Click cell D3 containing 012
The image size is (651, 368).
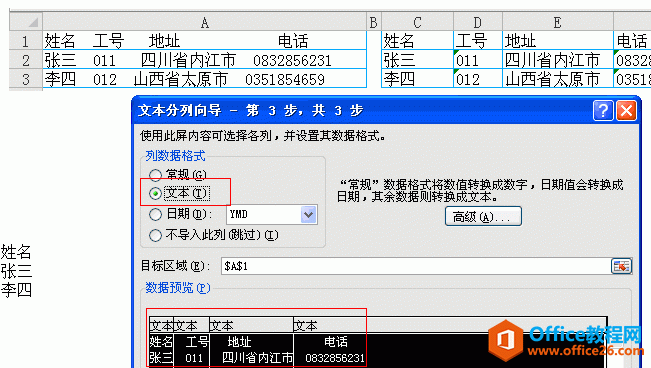[478, 79]
